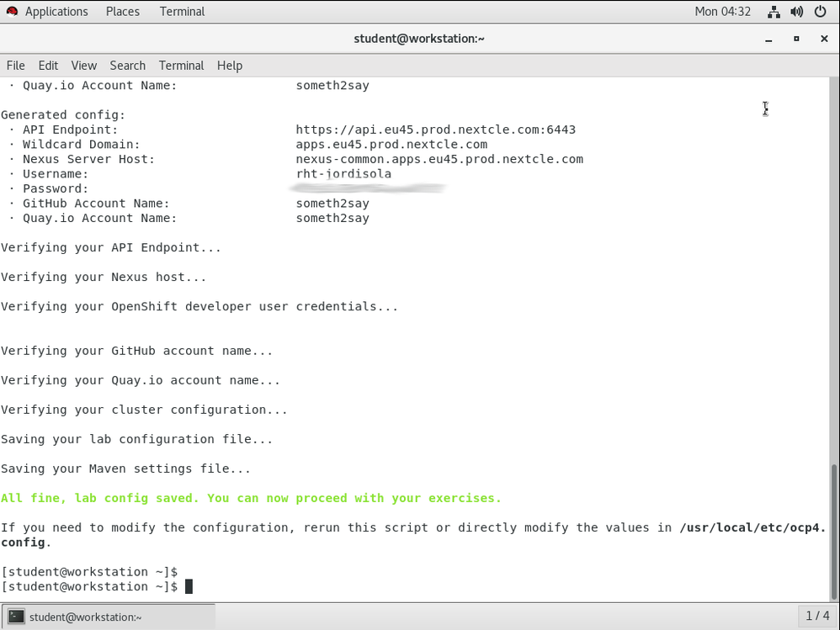Open the Places menu
The height and width of the screenshot is (630, 840).
pyautogui.click(x=123, y=12)
